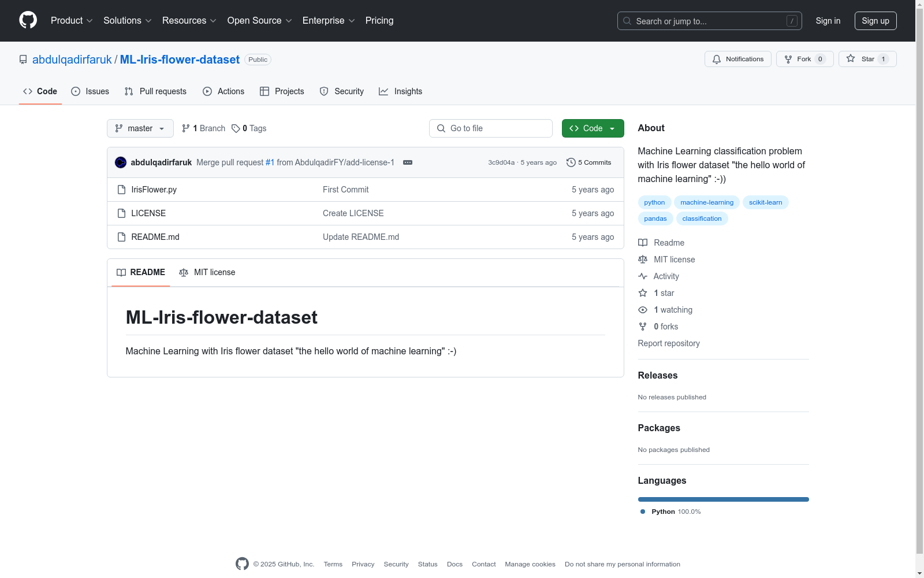Switch to the MIT license tab

tap(207, 272)
